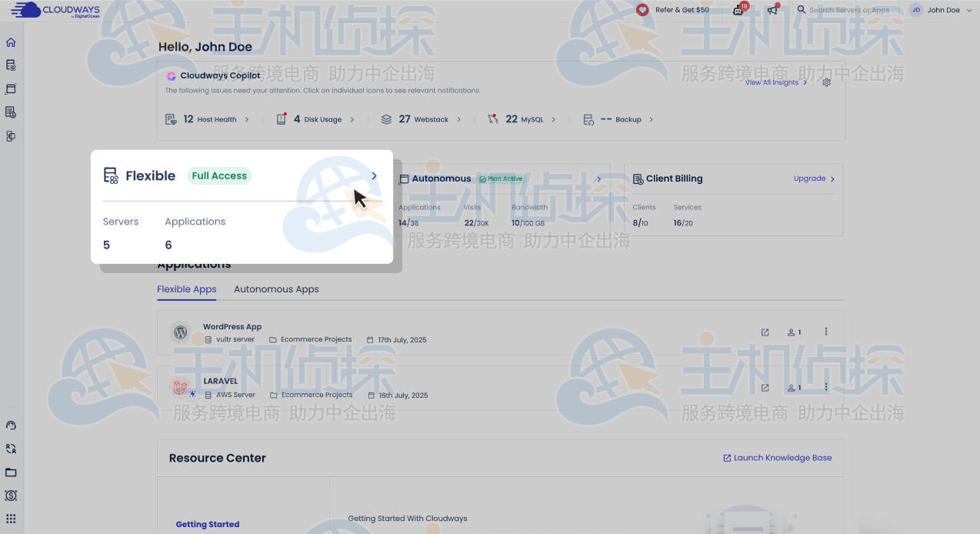Click the heart Refer icon
Screen dimensions: 980x534
642,10
